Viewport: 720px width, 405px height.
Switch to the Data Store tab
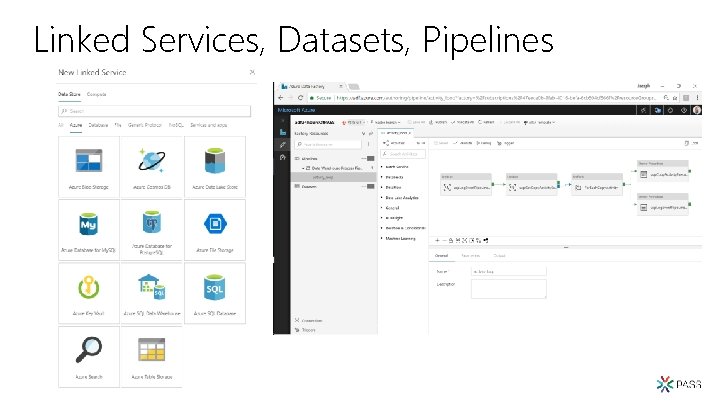click(69, 94)
